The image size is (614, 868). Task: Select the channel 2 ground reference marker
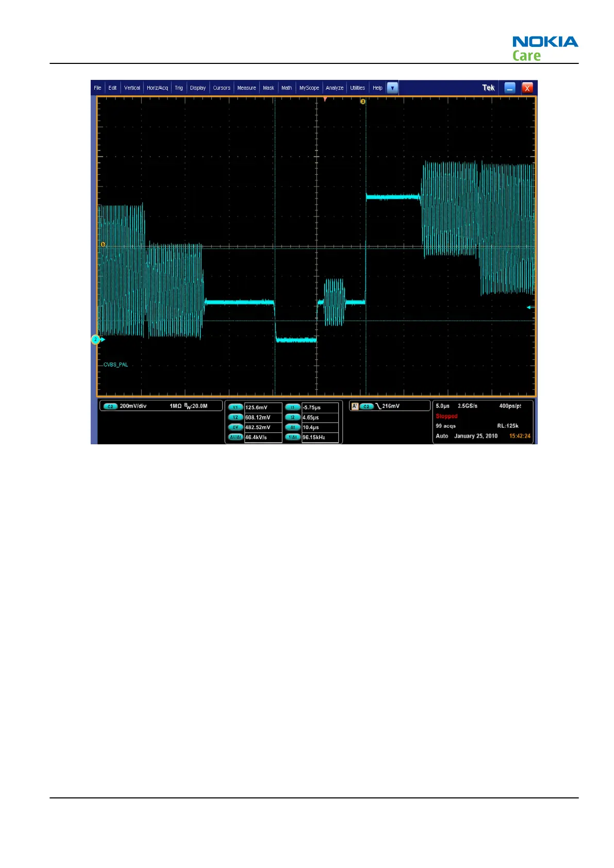point(96,340)
